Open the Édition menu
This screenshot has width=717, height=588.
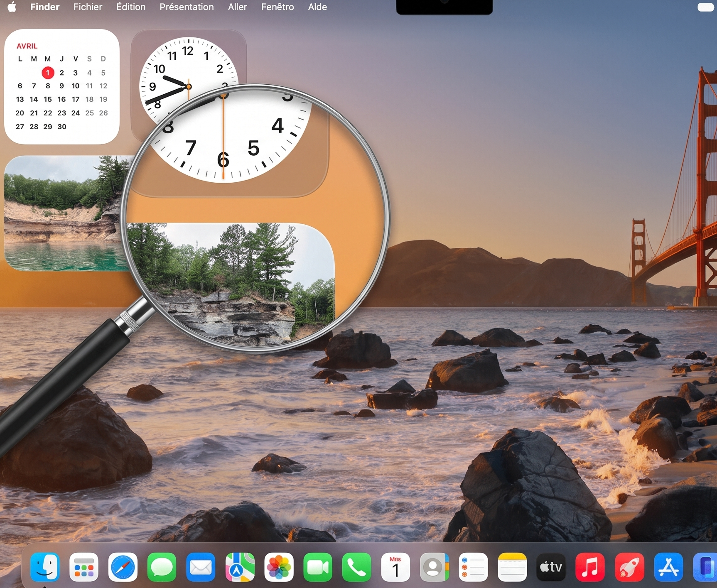click(131, 7)
